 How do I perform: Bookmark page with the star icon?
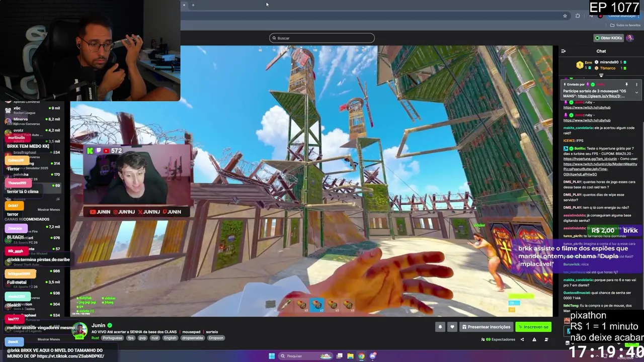pyautogui.click(x=565, y=16)
